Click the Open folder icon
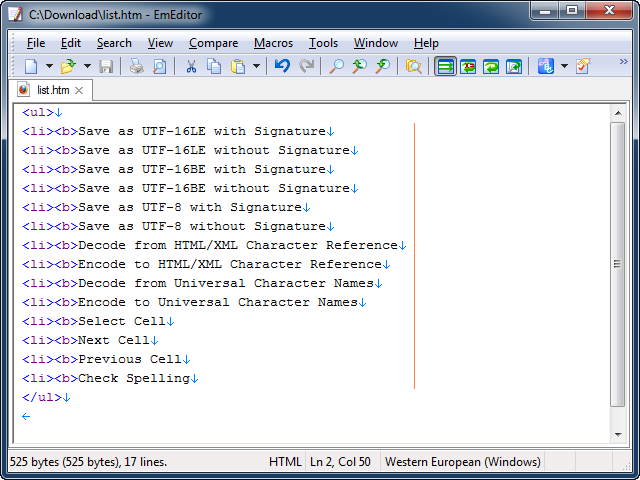This screenshot has height=480, width=640. click(69, 66)
